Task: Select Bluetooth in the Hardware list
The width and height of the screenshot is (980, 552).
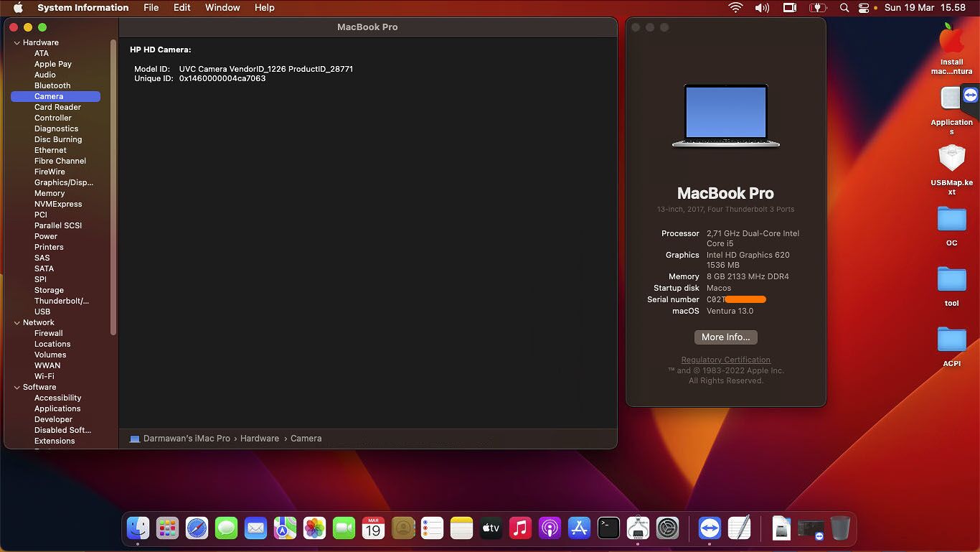Action: pyautogui.click(x=52, y=85)
